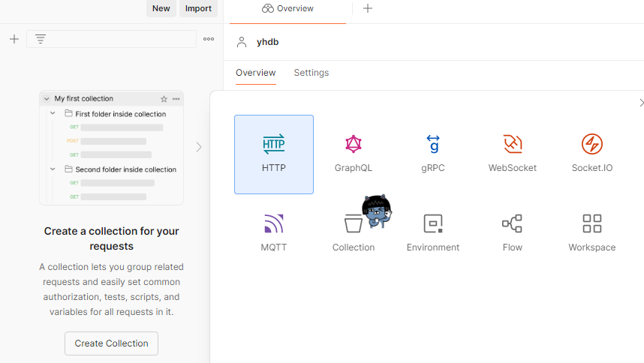Collapse My first collection tree

click(x=47, y=99)
